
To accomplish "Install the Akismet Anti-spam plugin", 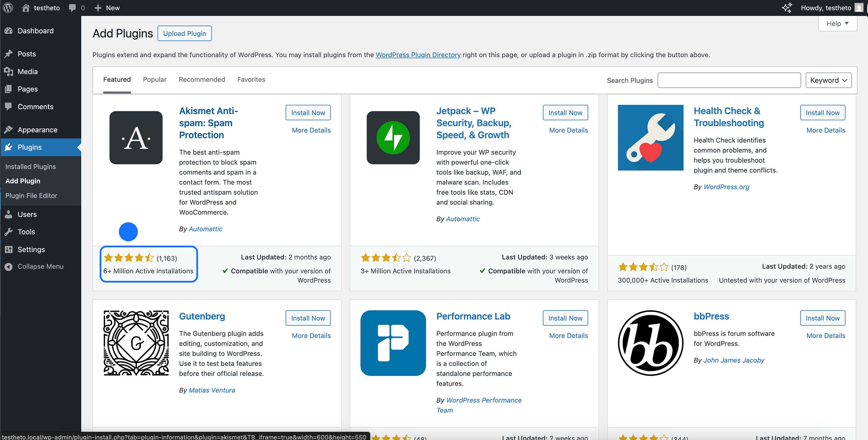I will pos(307,112).
